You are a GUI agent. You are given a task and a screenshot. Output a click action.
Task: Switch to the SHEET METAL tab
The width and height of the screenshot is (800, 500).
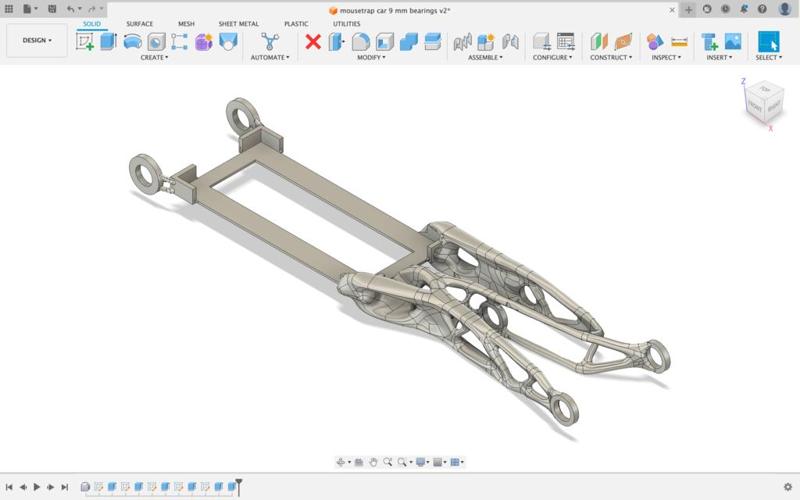click(238, 24)
